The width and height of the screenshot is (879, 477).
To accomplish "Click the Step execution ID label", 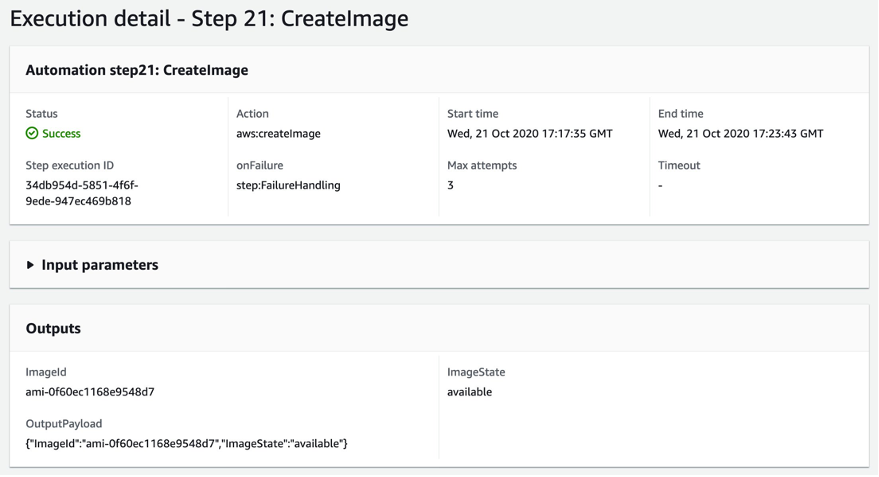I will coord(76,165).
